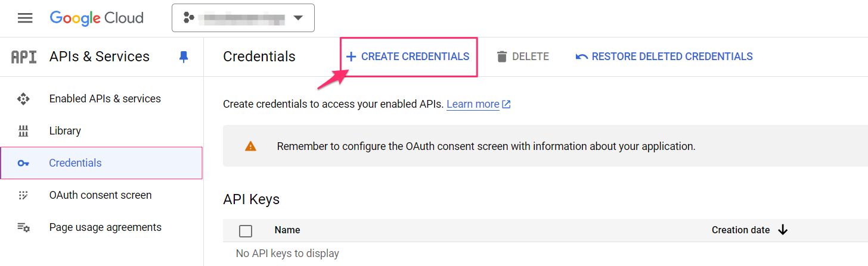Toggle the select-all API keys checkbox
Screen dimensions: 868x266
[246, 231]
